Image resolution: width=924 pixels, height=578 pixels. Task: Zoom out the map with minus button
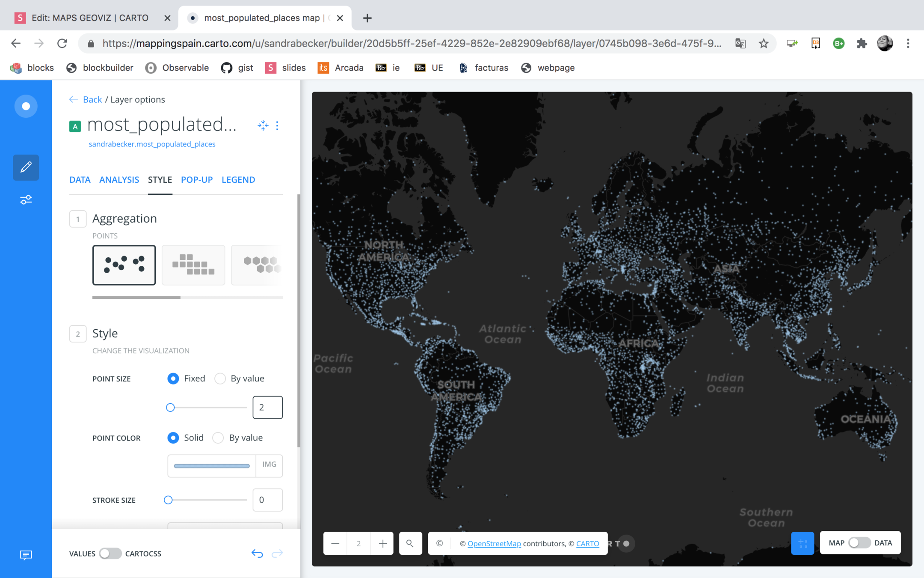tap(335, 543)
